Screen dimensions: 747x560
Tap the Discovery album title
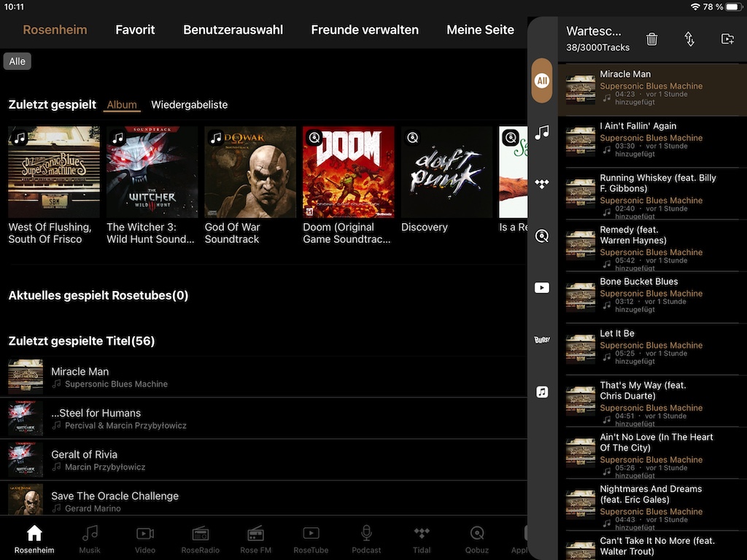click(424, 227)
